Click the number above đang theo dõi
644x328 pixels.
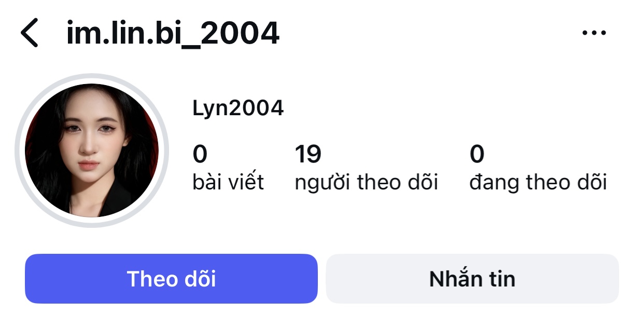(x=477, y=154)
